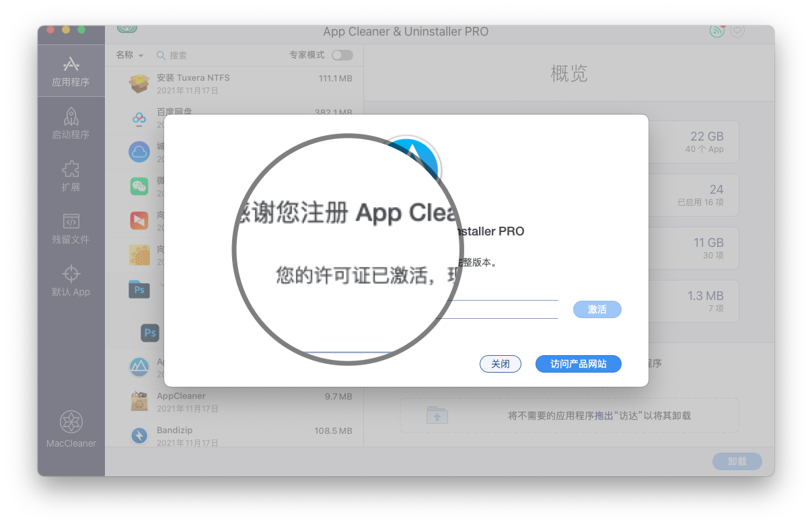
Task: Toggle the 专家模式 switch
Action: (342, 55)
